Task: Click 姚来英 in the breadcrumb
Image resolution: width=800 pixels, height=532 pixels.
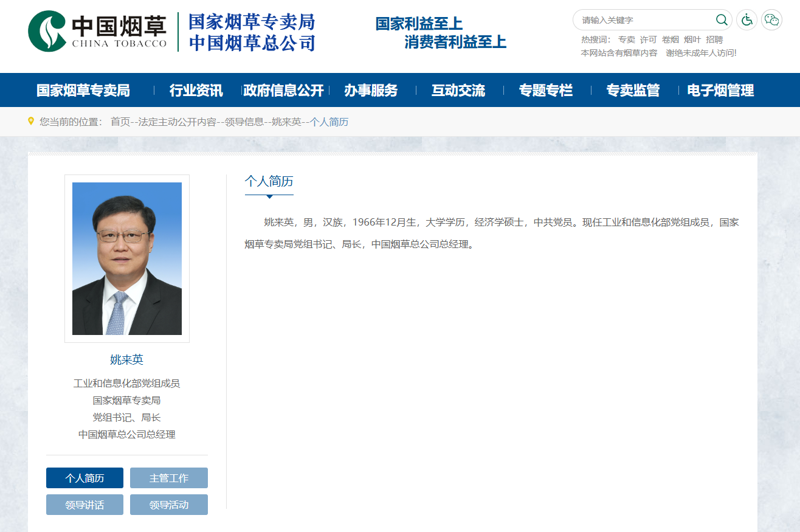Action: 286,122
